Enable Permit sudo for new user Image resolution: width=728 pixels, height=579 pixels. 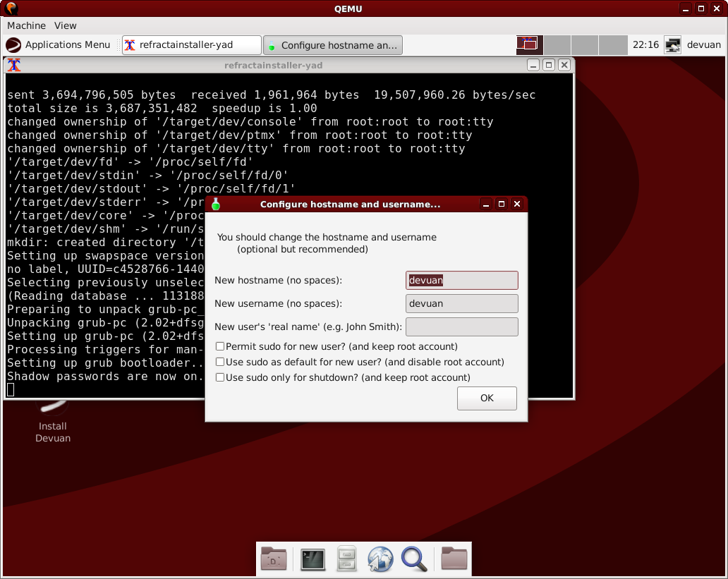click(220, 346)
